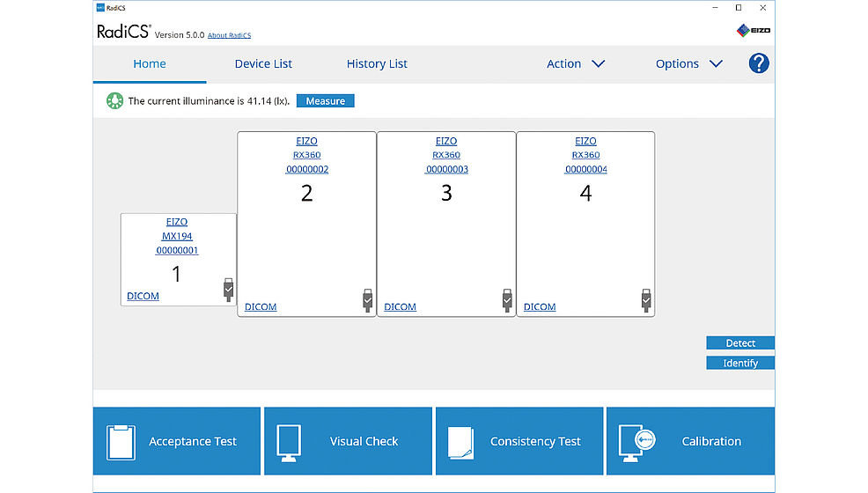The width and height of the screenshot is (868, 493).
Task: Click the green illuminance sensor icon
Action: pos(112,101)
